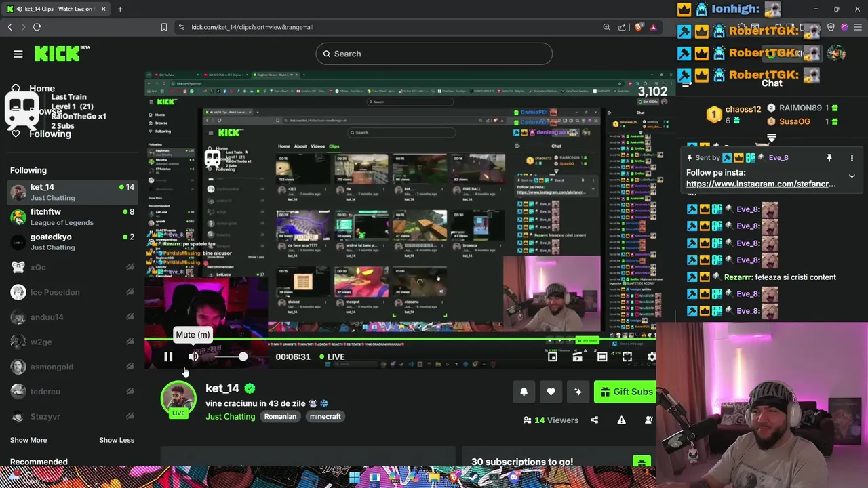Open a new browser tab

pyautogui.click(x=120, y=9)
